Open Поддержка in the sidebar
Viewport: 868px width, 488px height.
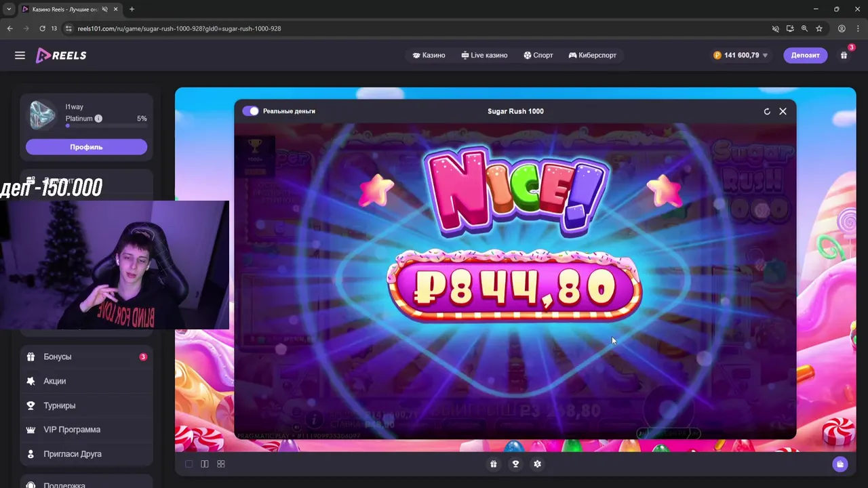point(86,485)
